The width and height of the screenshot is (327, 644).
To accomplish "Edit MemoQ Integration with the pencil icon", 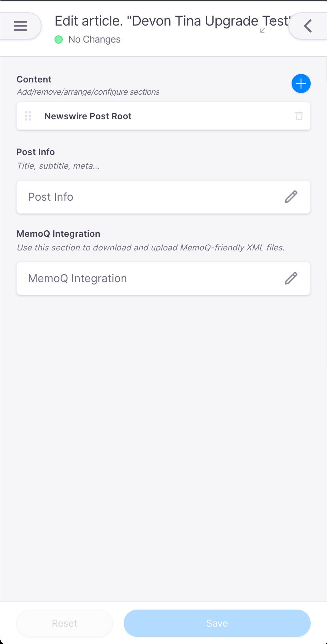I will point(291,278).
